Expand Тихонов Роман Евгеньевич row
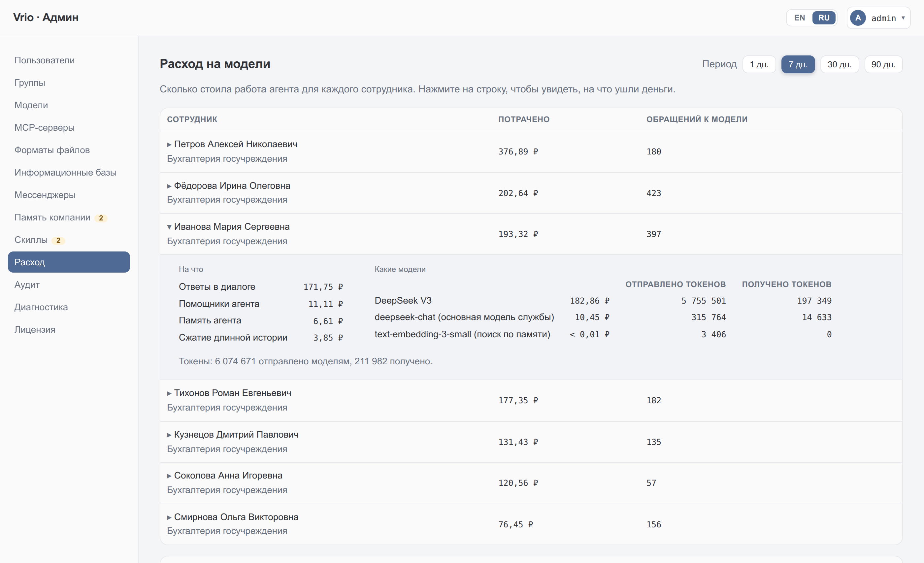The height and width of the screenshot is (563, 924). [x=531, y=400]
